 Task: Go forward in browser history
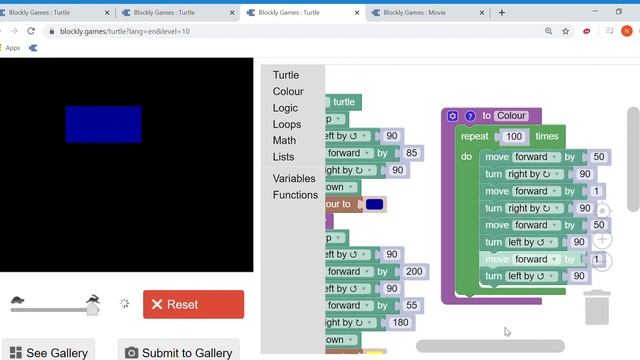(x=14, y=31)
